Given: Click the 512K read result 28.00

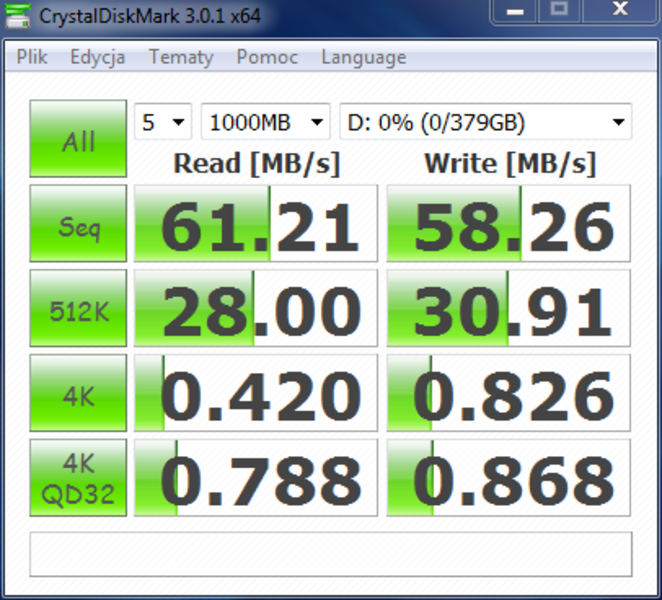Looking at the screenshot, I should [x=256, y=308].
